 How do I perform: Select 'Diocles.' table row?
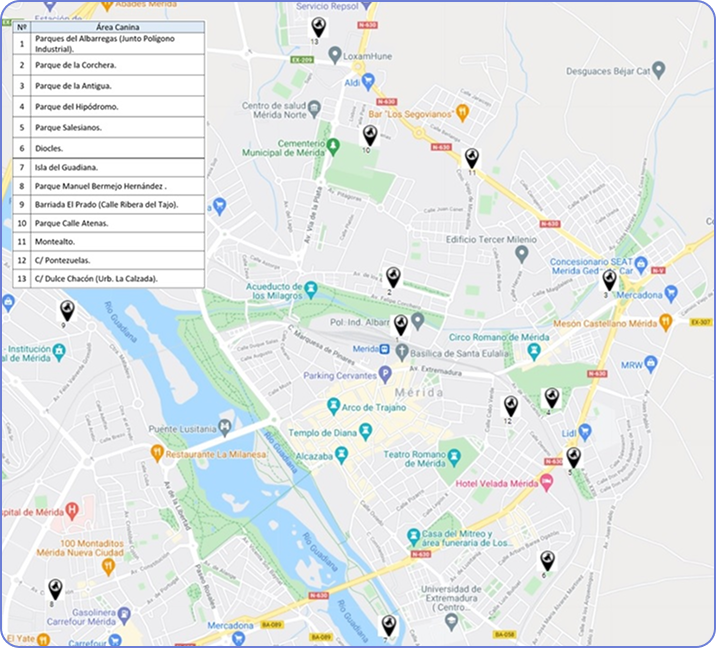(x=109, y=148)
